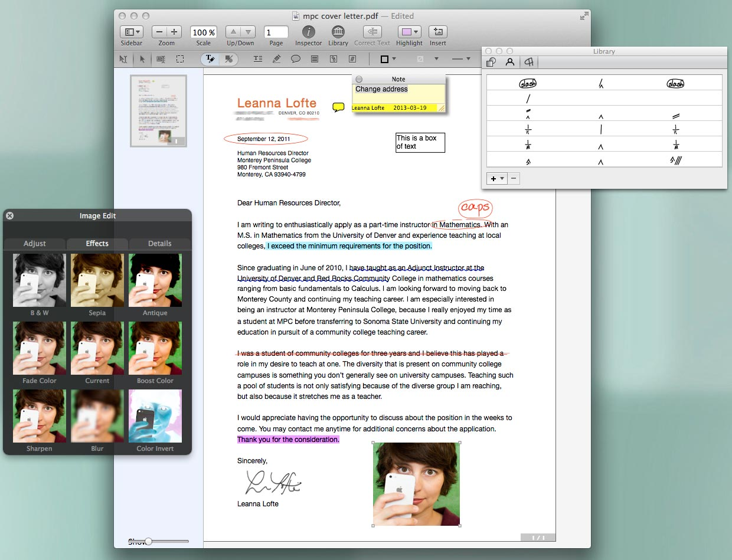
Task: Select the lined note tool
Action: 315,59
